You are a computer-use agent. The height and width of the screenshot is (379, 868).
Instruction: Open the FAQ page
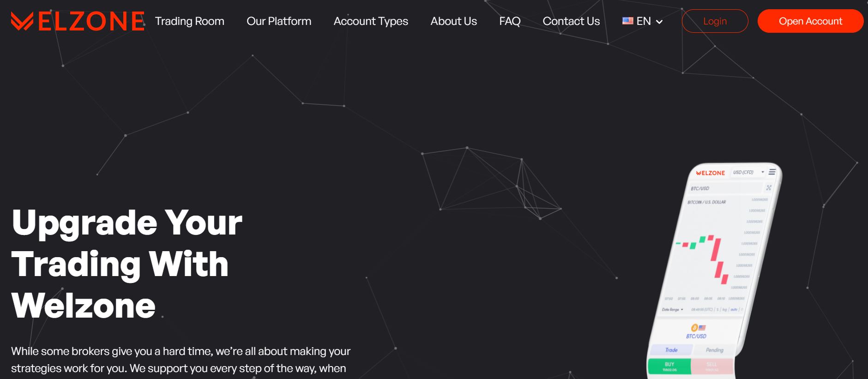[510, 21]
